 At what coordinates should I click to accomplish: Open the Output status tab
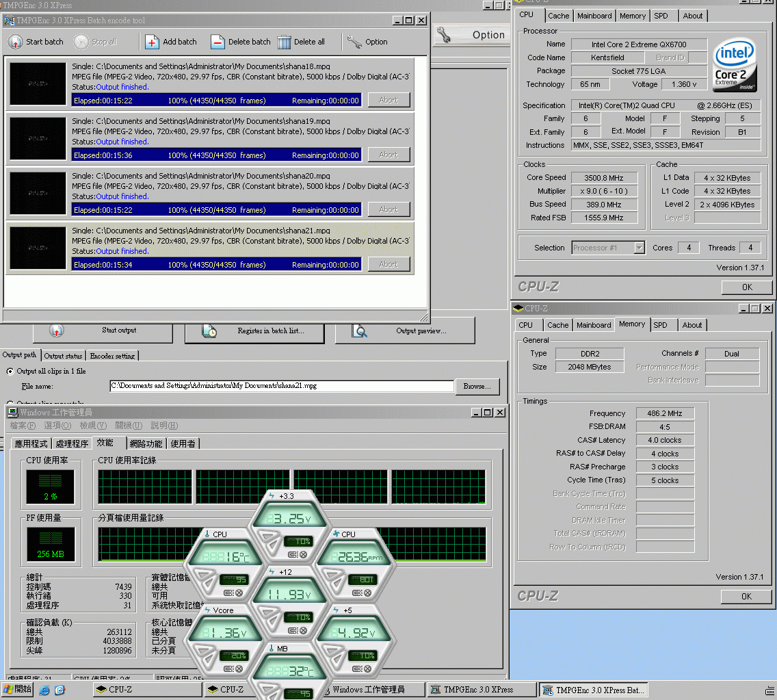coord(63,355)
